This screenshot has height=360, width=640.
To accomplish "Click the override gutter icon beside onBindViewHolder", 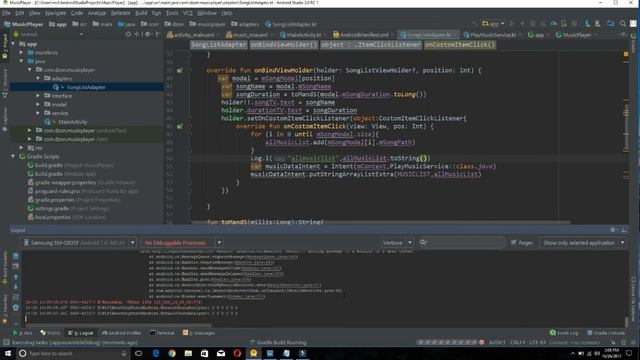I will [179, 71].
